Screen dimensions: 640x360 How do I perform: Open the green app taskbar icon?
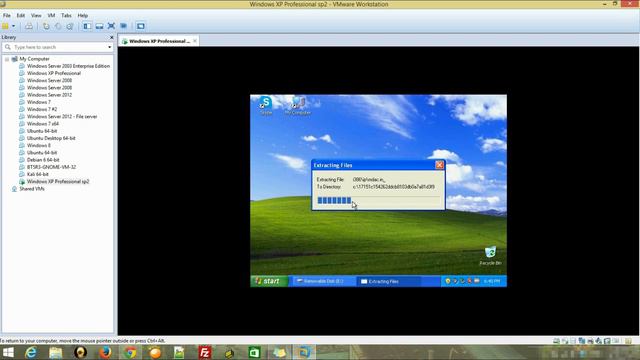click(254, 352)
